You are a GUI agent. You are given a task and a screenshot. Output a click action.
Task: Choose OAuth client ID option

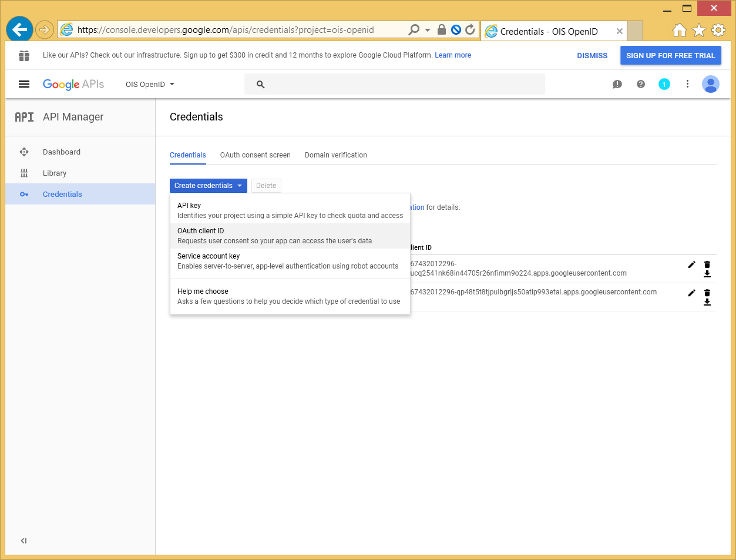290,236
